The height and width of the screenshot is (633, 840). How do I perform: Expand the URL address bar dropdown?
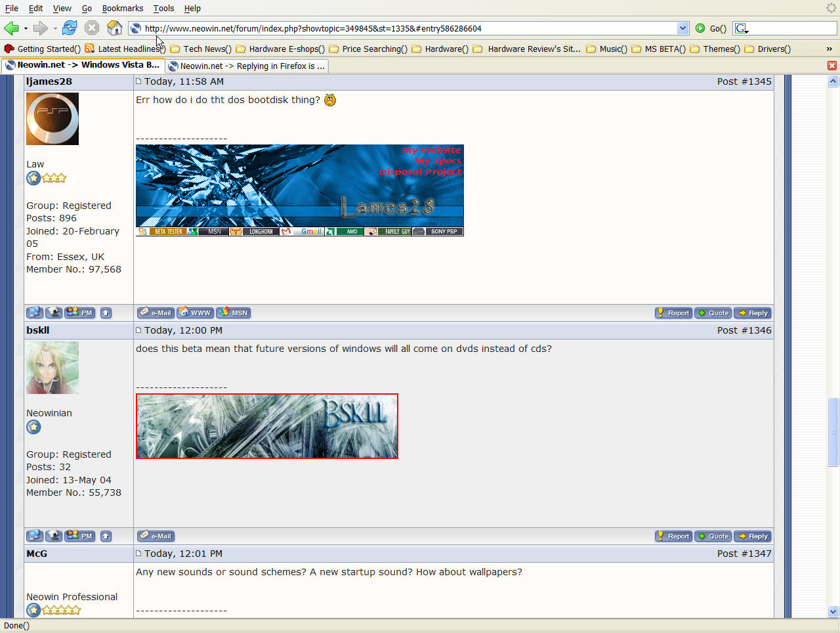point(682,28)
